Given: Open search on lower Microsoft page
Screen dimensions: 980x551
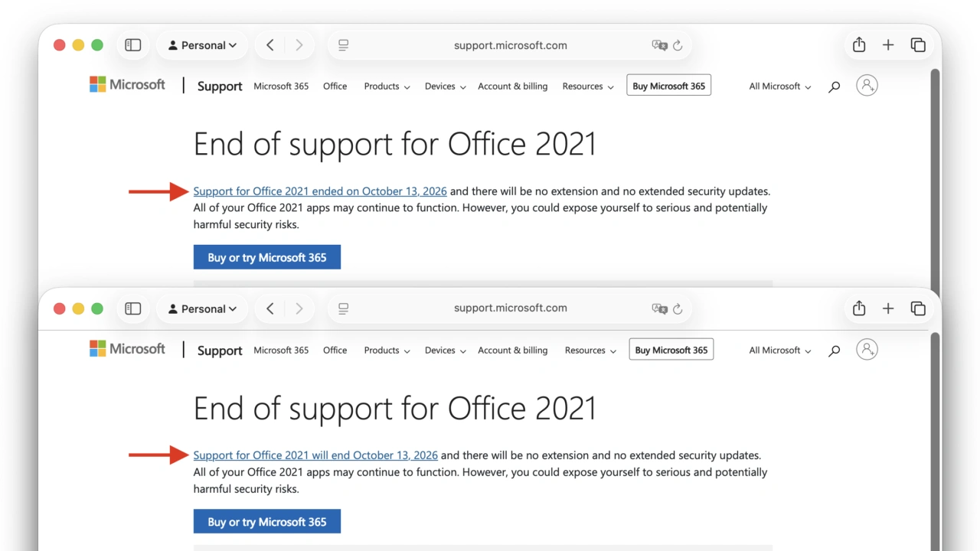Looking at the screenshot, I should click(835, 350).
